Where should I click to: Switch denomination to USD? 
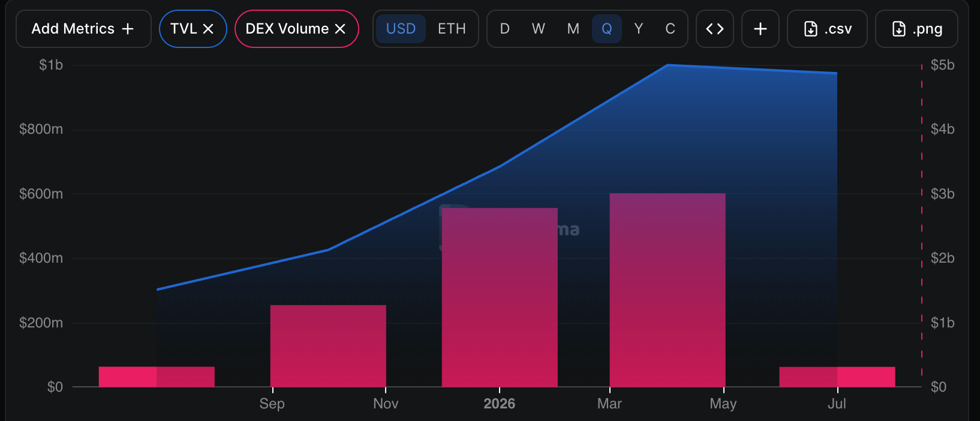[x=401, y=29]
